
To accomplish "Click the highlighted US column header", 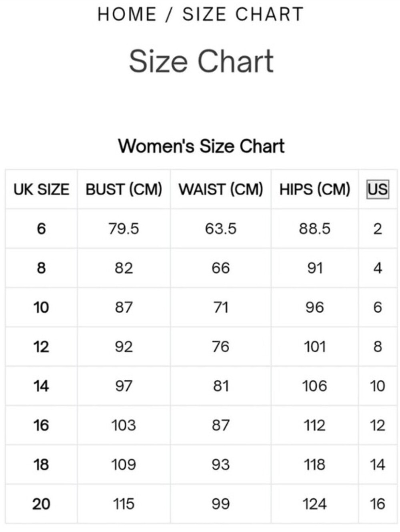I will coord(377,189).
